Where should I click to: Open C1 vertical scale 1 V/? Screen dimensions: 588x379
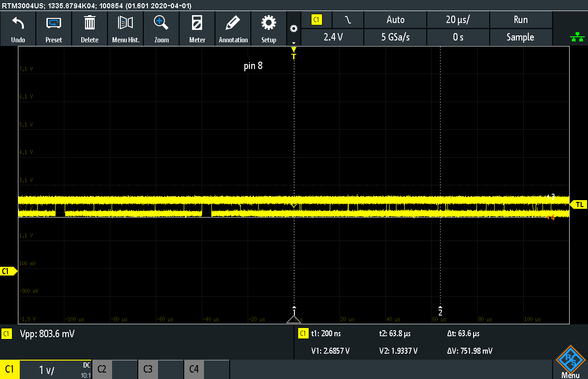click(47, 370)
